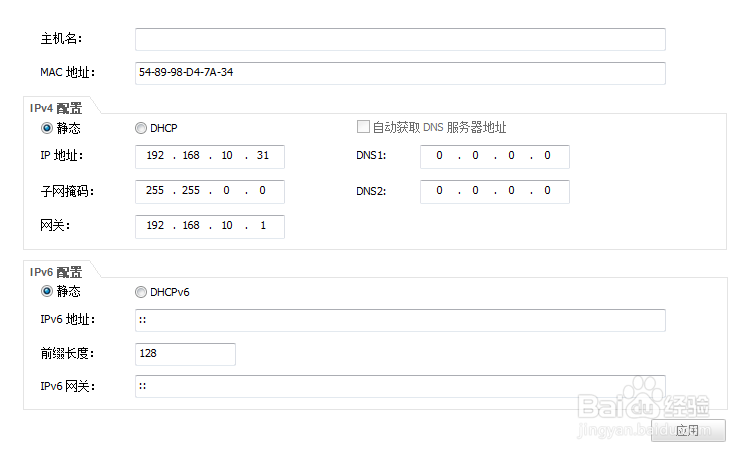The image size is (753, 456).
Task: Select the IPv4 静态 radio button
Action: [46, 128]
